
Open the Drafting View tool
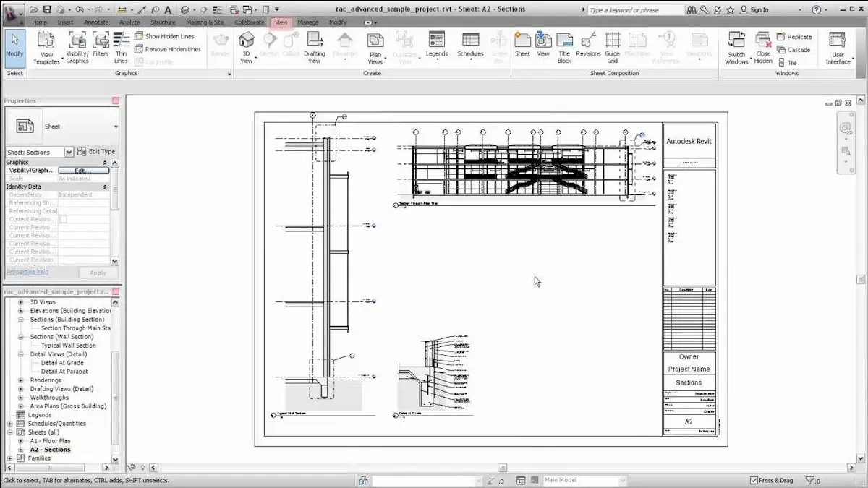click(314, 46)
